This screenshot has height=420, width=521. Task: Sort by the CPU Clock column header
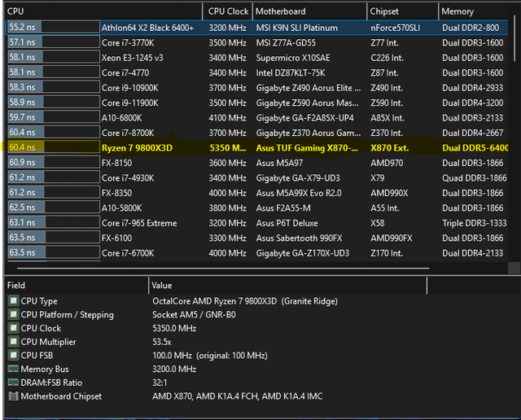pos(228,11)
